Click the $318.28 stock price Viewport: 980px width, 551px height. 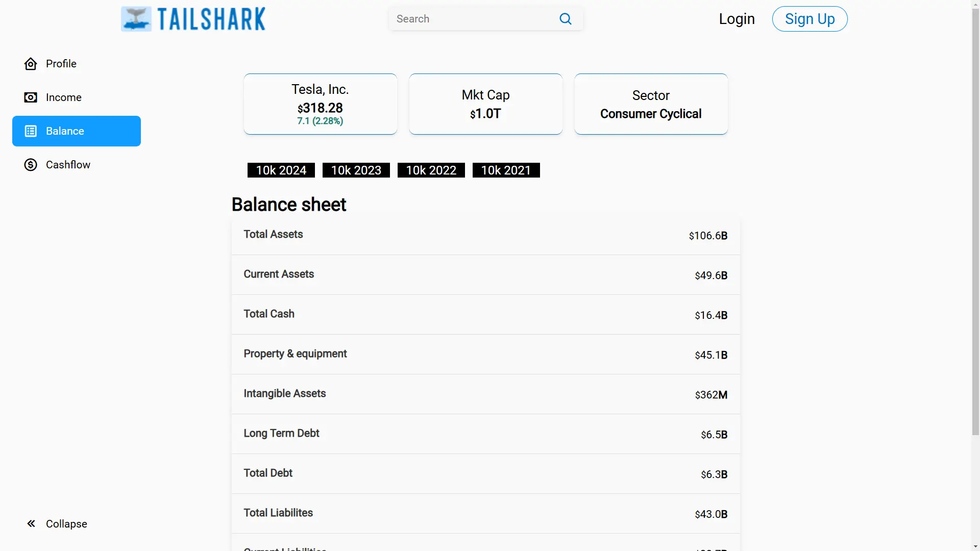coord(320,108)
